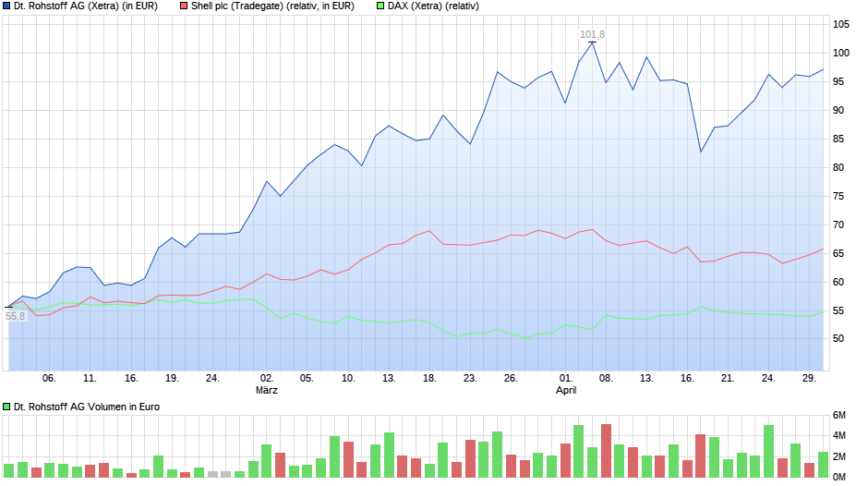The image size is (868, 486).
Task: Click the 101,8 peak price marker
Action: point(592,34)
